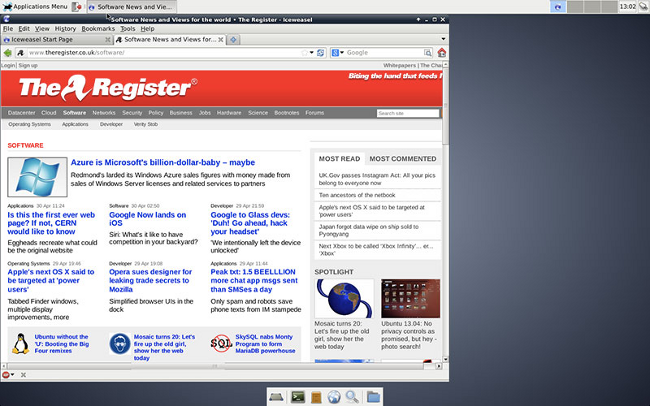This screenshot has width=650, height=406.
Task: Open Ubuntu 13.04 Spotlight desktop thumbnail
Action: [x=410, y=299]
